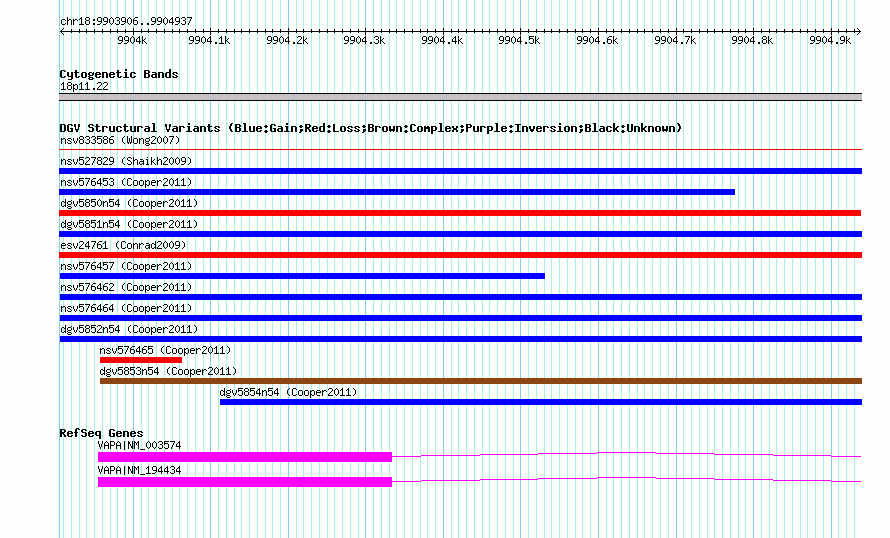Click the 9904k ruler tick label
The image size is (890, 538).
click(132, 40)
